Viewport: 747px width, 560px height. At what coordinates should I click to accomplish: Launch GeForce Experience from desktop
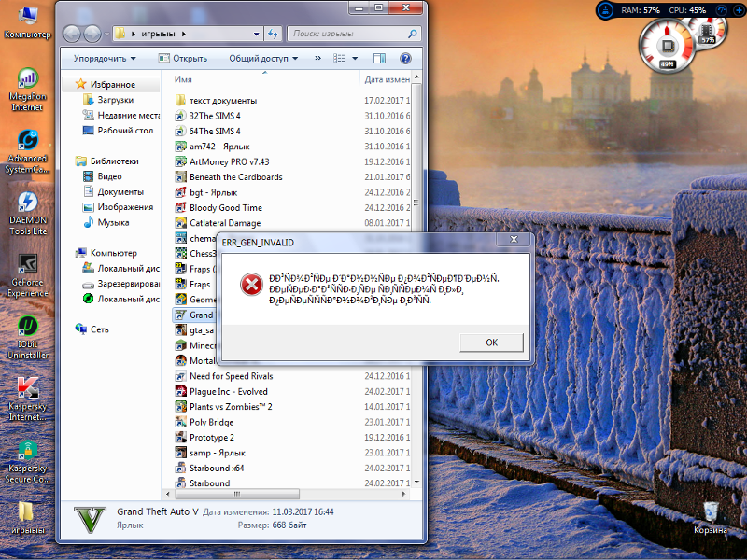click(x=27, y=265)
